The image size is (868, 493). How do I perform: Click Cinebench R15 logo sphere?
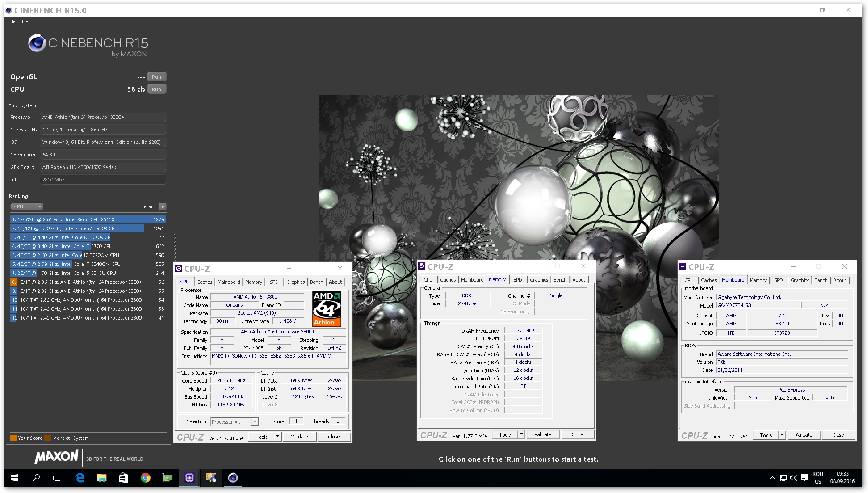point(37,43)
